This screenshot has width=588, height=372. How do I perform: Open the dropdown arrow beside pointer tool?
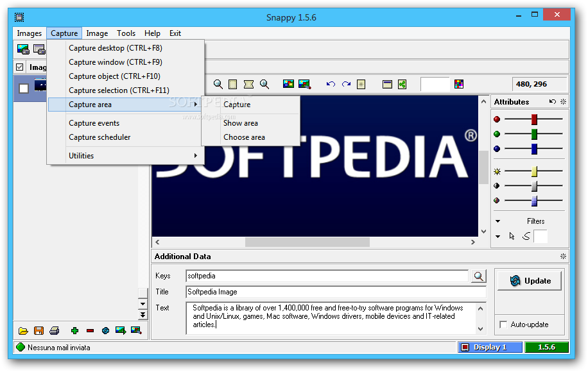click(497, 237)
